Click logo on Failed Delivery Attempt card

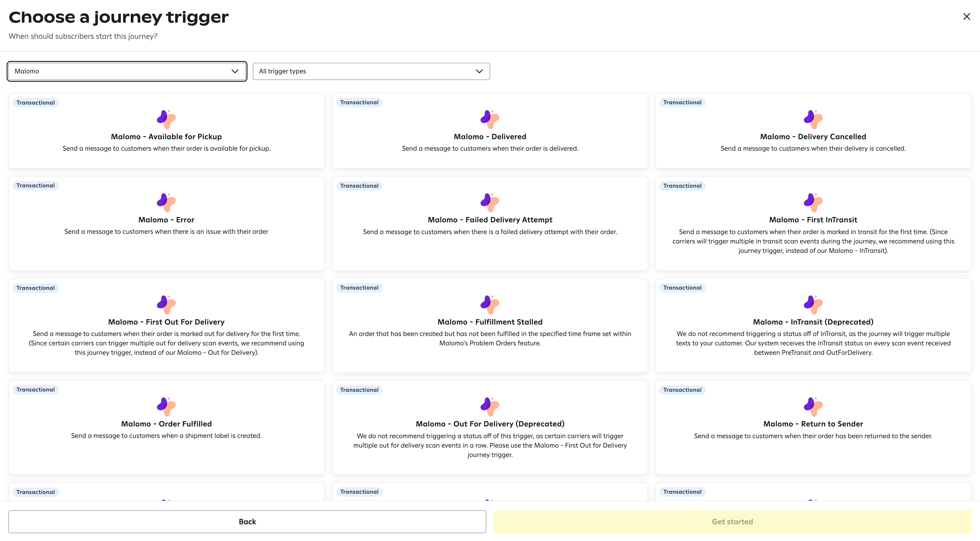[490, 202]
